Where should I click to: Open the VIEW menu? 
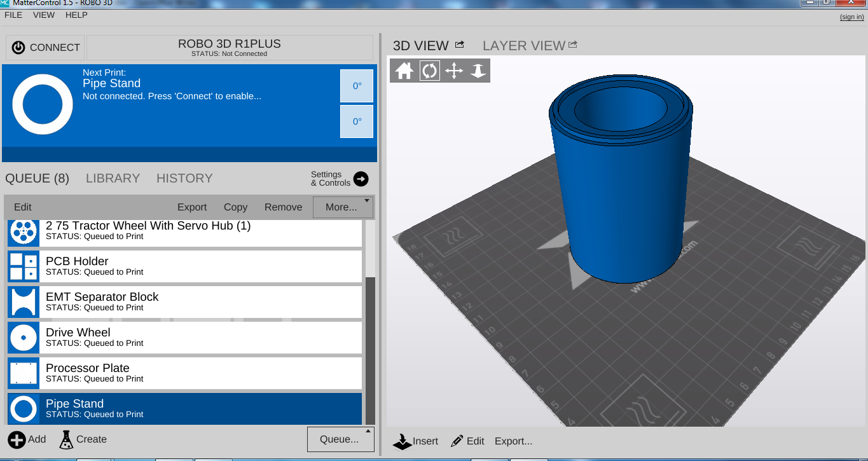click(44, 15)
